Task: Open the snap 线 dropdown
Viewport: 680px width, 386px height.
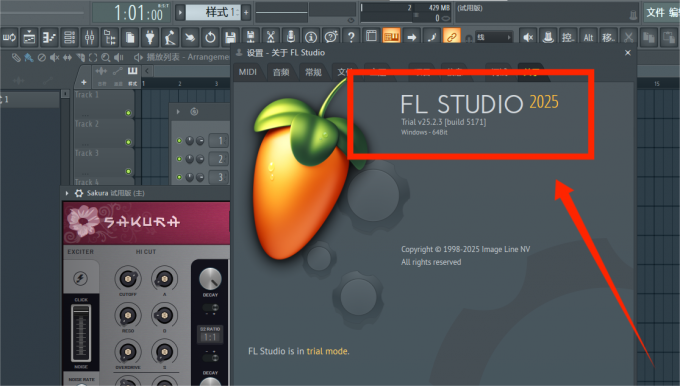Action: (494, 37)
